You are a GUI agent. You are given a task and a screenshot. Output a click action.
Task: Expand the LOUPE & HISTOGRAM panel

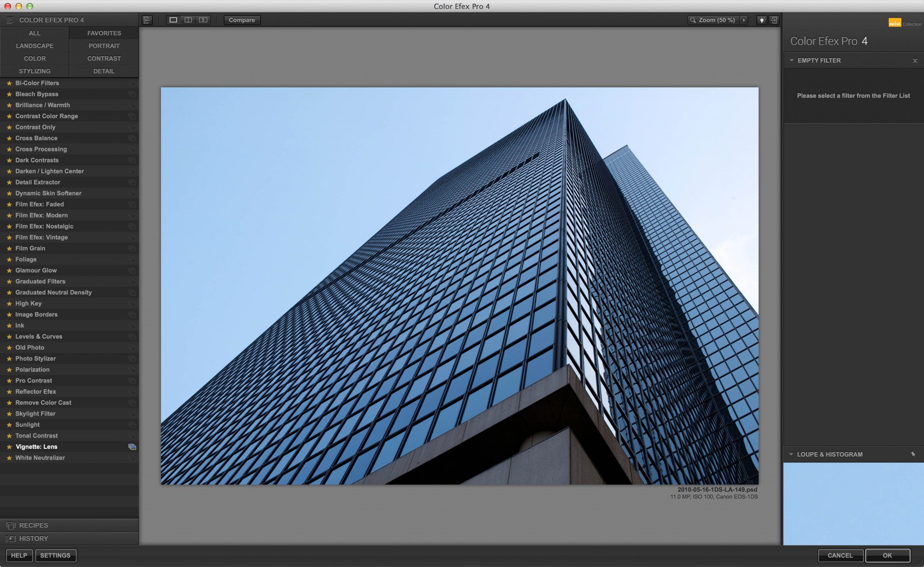tap(791, 454)
